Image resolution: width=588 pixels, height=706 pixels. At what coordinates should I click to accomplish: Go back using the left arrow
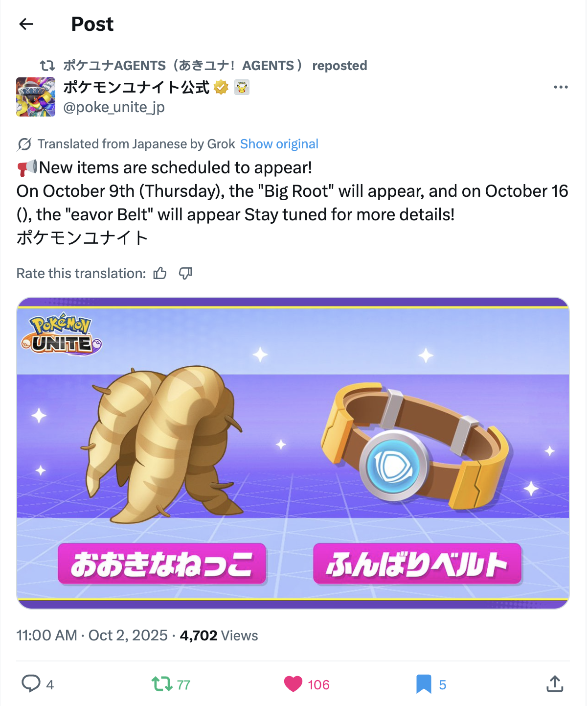coord(26,24)
